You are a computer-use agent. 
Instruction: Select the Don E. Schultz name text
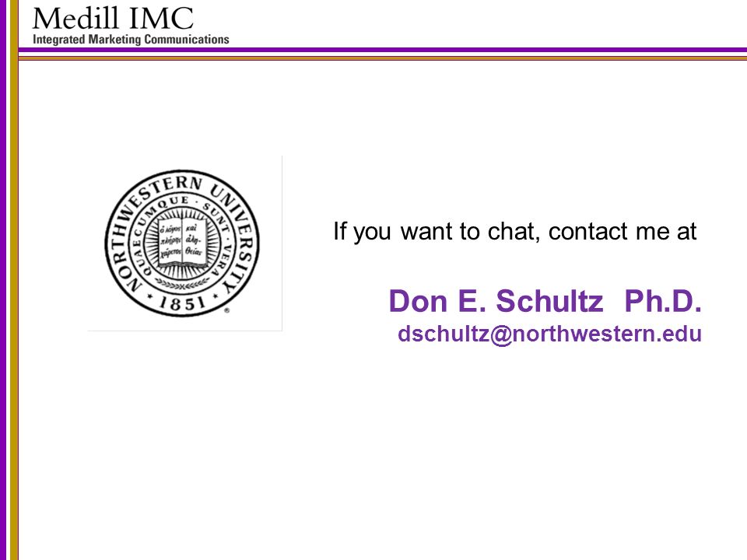pos(496,302)
